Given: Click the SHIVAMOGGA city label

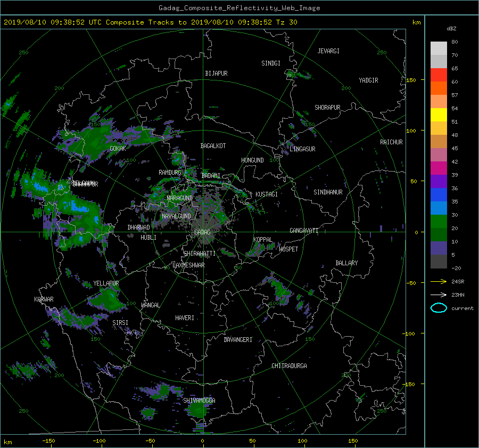Looking at the screenshot, I should 199,400.
